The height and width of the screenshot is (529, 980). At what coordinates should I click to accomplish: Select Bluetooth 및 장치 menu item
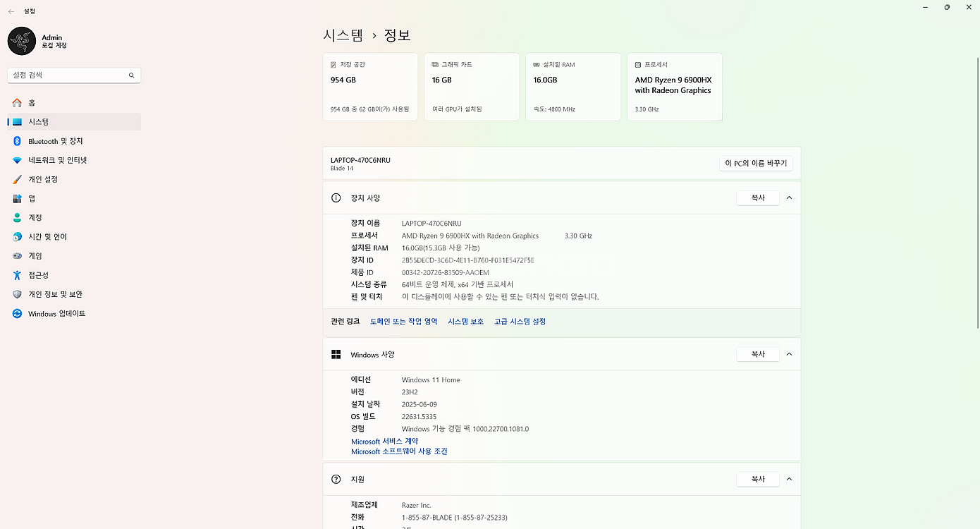[x=74, y=141]
